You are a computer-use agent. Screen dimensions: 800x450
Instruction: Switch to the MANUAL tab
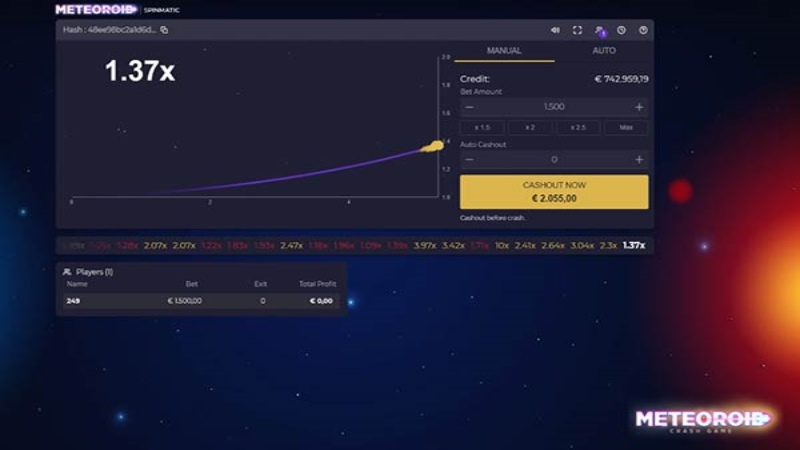coord(504,51)
